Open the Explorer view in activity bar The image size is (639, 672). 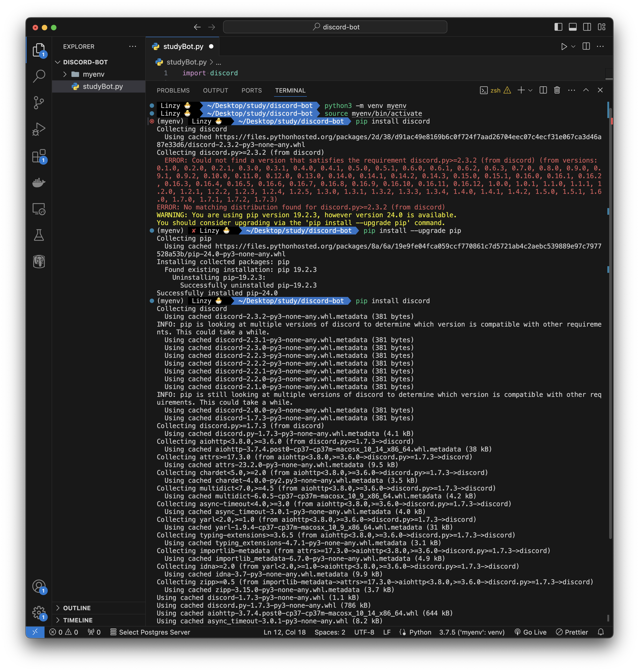pos(39,50)
